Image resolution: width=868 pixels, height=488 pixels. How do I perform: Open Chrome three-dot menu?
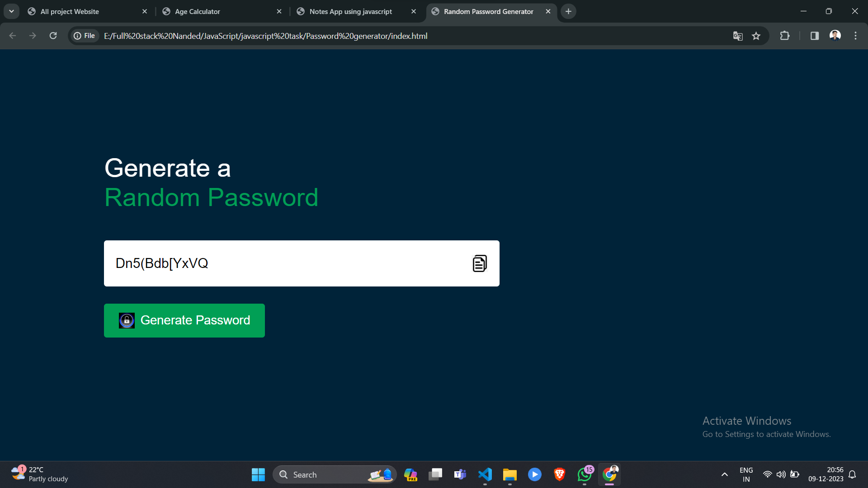click(x=855, y=36)
